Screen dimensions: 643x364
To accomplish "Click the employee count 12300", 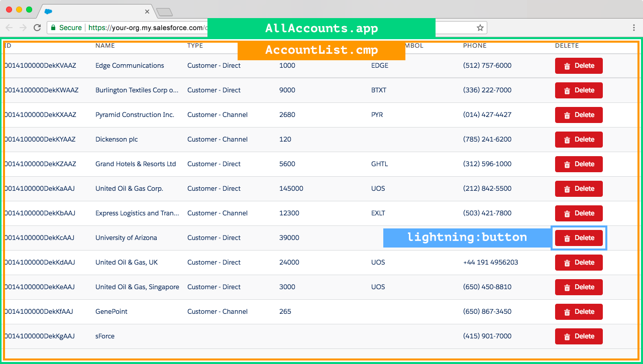I will pyautogui.click(x=289, y=213).
